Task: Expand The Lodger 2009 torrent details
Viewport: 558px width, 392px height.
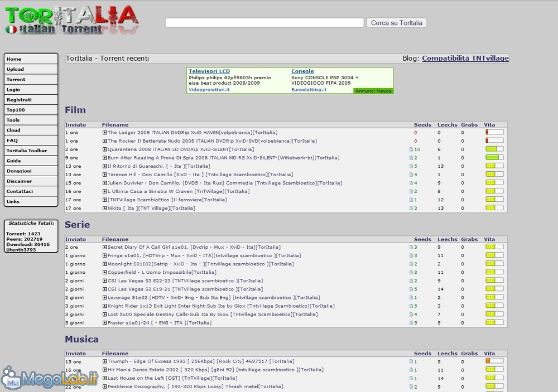Action: (x=105, y=132)
